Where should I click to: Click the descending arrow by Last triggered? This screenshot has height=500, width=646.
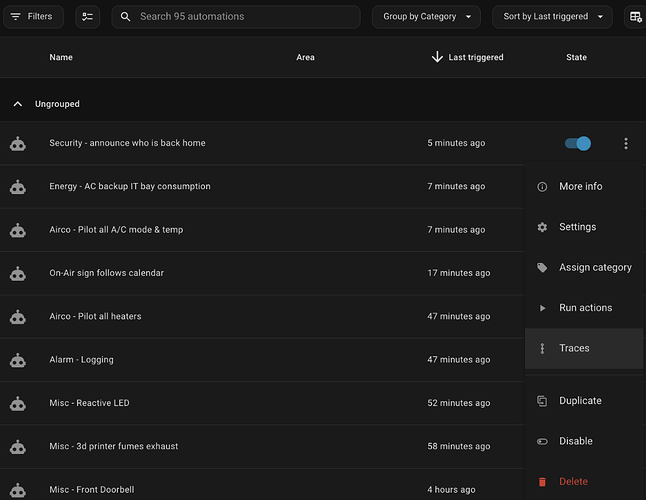coord(437,57)
